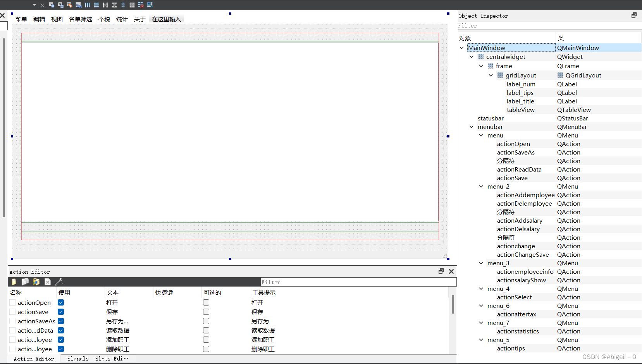Select actionReadData in object tree
This screenshot has width=642, height=364.
pos(519,170)
